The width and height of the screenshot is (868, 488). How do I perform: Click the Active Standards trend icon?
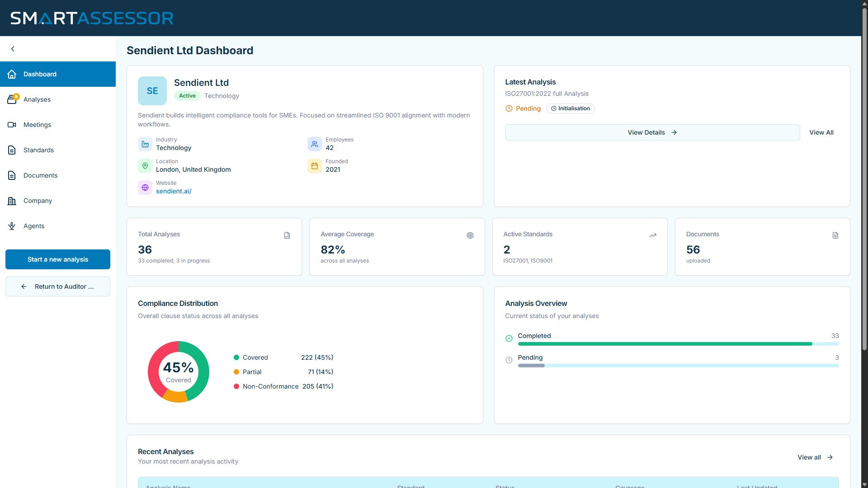tap(652, 235)
